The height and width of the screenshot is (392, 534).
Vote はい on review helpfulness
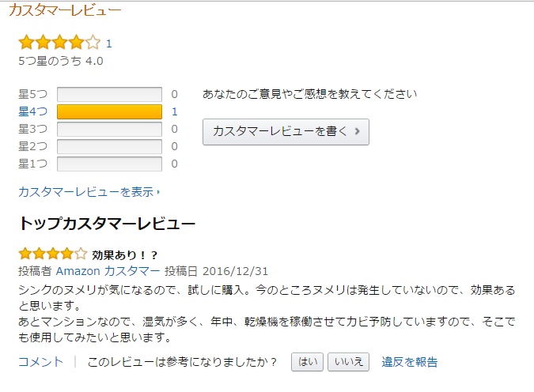click(x=308, y=362)
